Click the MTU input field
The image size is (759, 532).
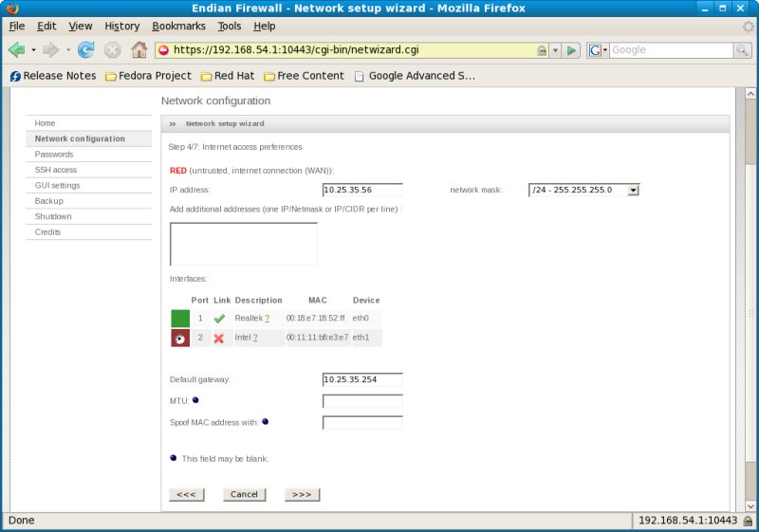(x=362, y=401)
